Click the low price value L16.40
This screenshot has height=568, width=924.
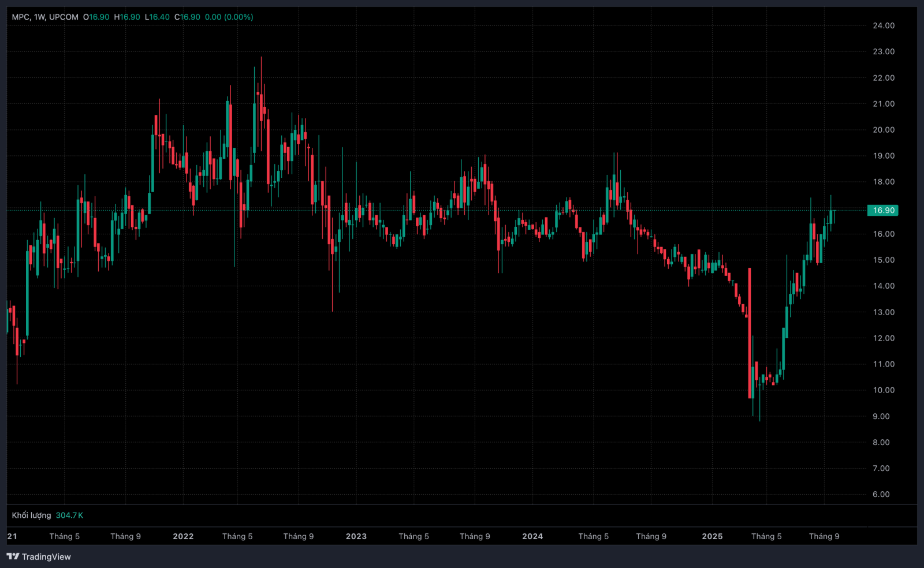(x=158, y=17)
